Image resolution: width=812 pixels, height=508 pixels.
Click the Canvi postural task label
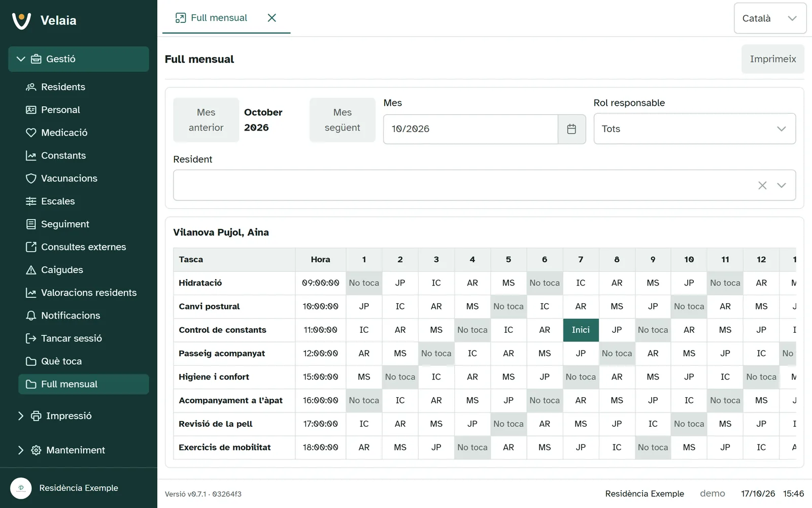pyautogui.click(x=209, y=306)
